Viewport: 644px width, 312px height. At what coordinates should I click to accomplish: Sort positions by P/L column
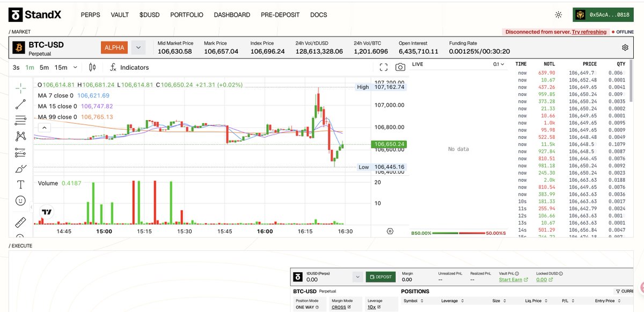(x=568, y=301)
